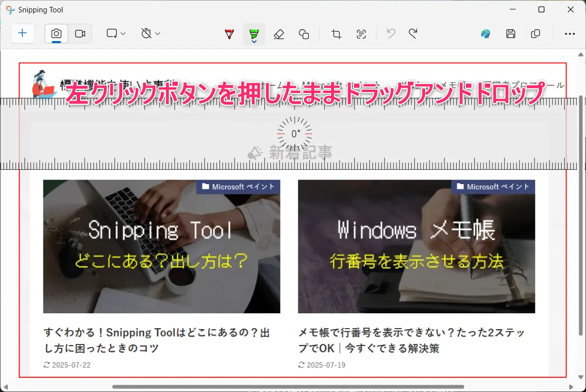586x392 pixels.
Task: Click the 新着記事 heading
Action: click(300, 152)
